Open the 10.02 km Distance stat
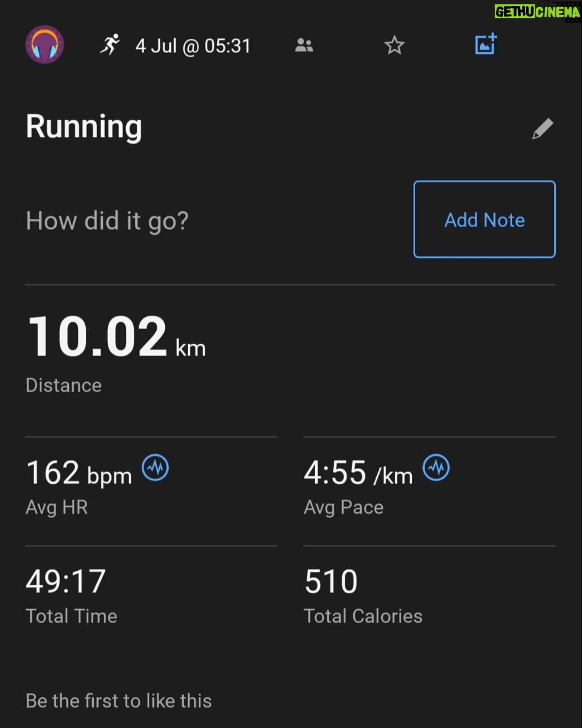Viewport: 582px width, 728px height. tap(116, 354)
